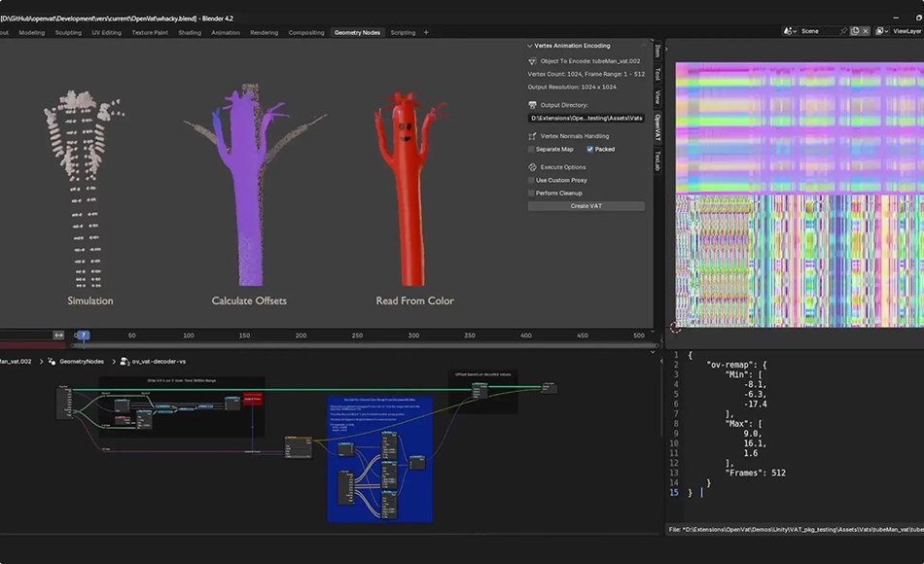The image size is (924, 564).
Task: Click the Execute Options icon
Action: tap(532, 167)
